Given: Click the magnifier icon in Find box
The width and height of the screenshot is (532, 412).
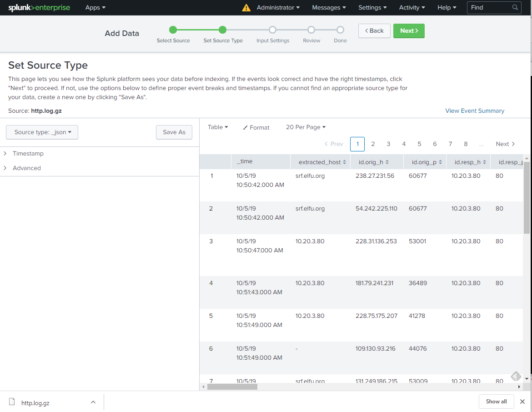Looking at the screenshot, I should tap(515, 8).
